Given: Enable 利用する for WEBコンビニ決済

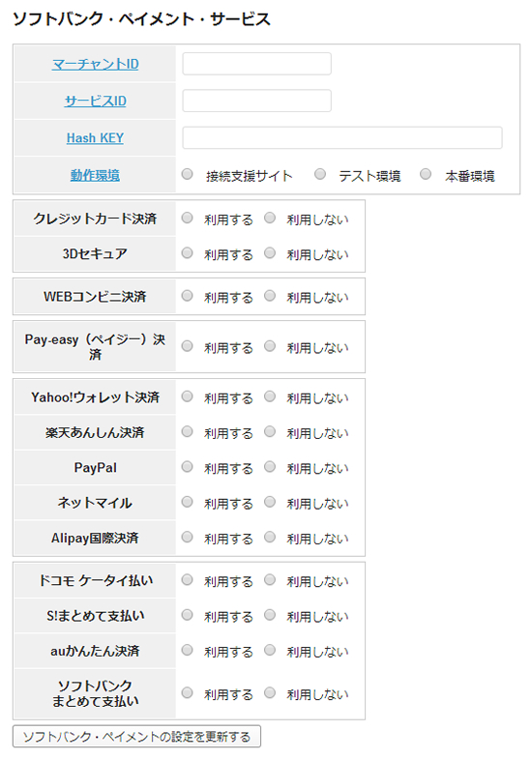Looking at the screenshot, I should [x=188, y=296].
